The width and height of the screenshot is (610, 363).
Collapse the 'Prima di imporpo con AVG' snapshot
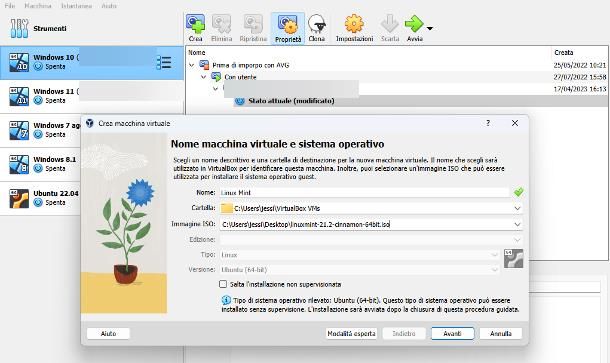pos(191,65)
